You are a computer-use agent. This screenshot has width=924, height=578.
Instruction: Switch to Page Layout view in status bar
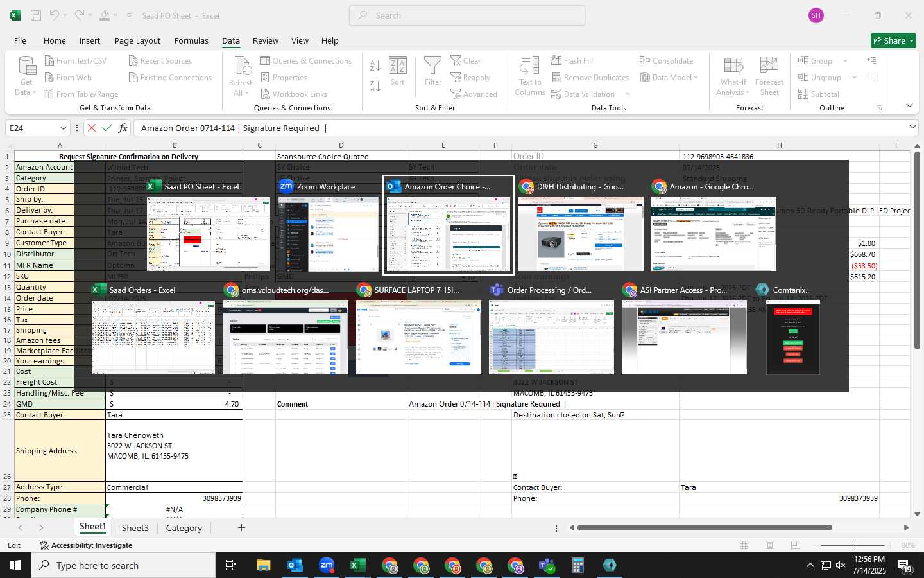770,545
